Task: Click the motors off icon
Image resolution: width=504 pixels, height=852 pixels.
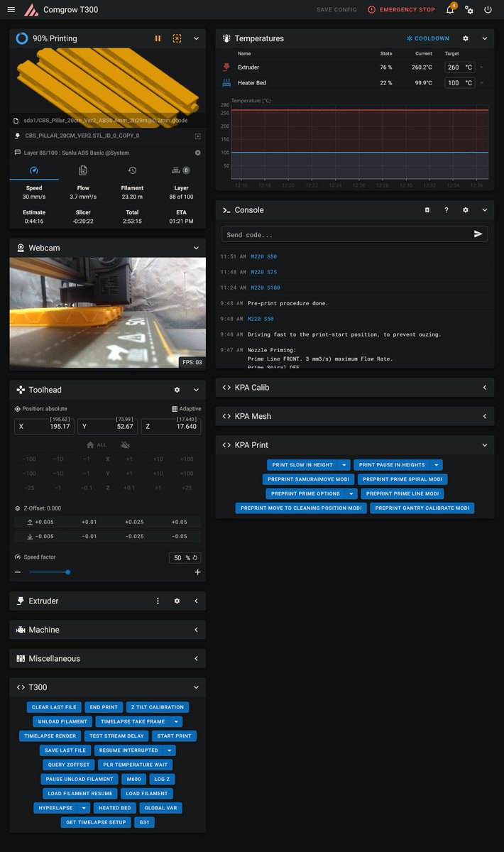Action: pyautogui.click(x=125, y=444)
